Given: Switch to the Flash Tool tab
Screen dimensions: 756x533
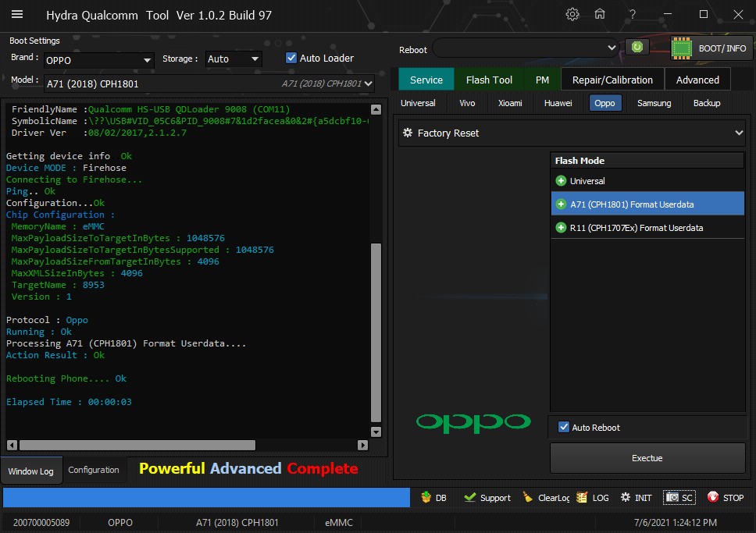Looking at the screenshot, I should (489, 80).
